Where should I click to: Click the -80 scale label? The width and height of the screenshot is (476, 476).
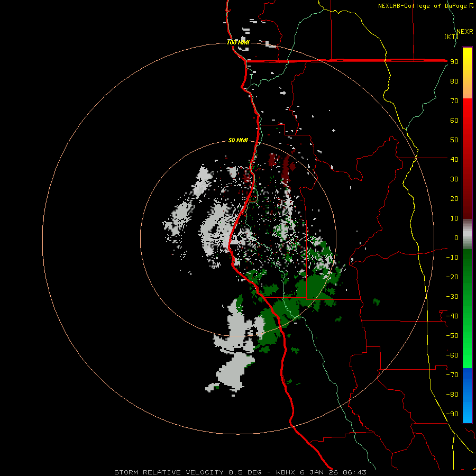pyautogui.click(x=452, y=395)
